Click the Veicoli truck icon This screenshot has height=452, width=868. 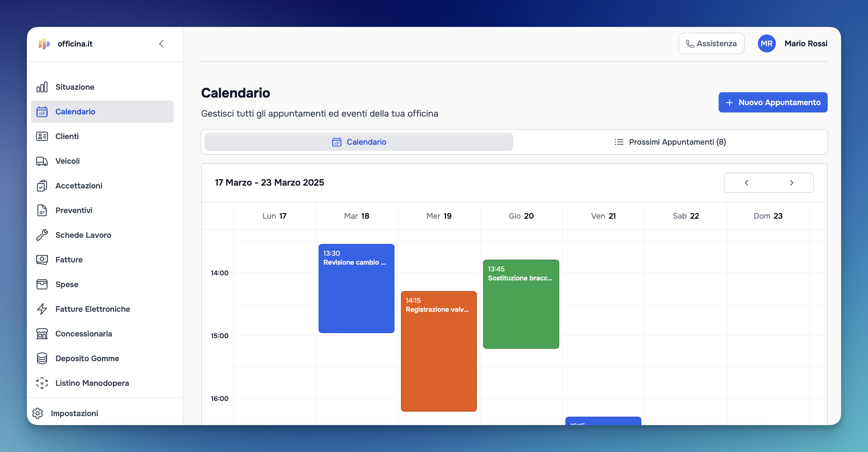coord(42,161)
